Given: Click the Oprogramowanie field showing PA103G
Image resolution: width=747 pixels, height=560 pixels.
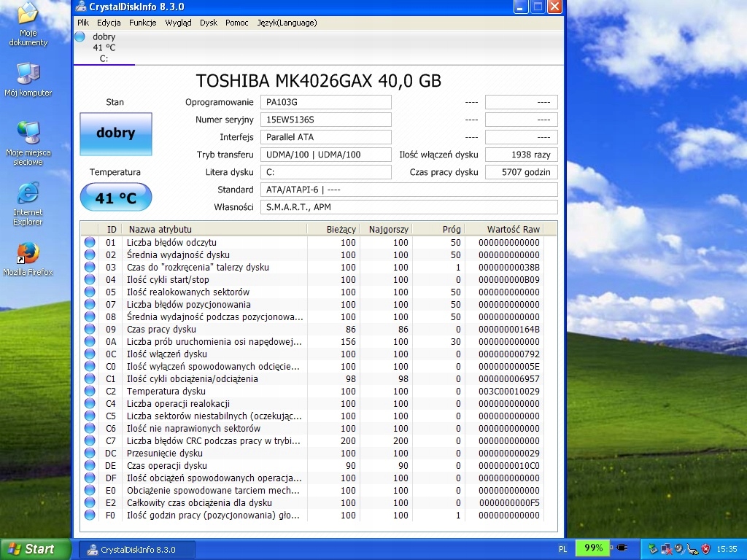Looking at the screenshot, I should pos(326,102).
